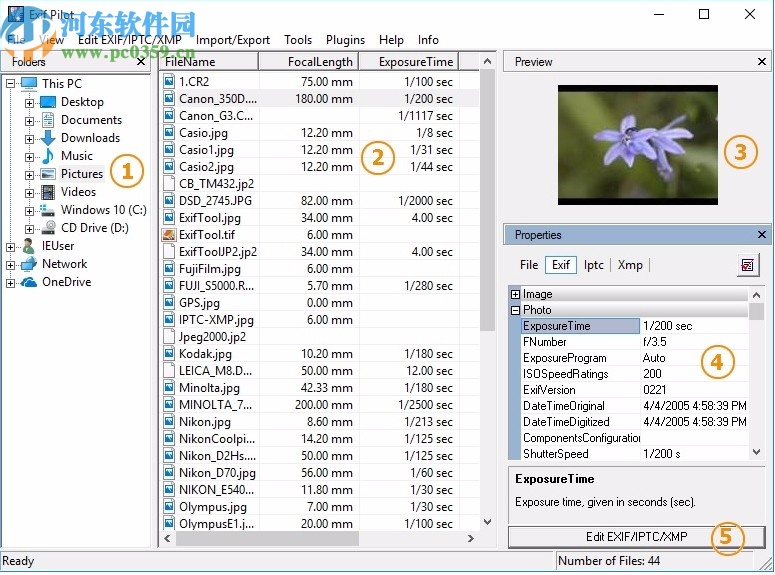Screen dimensions: 775x575
Task: Click the file list scroll right arrow
Action: point(471,538)
